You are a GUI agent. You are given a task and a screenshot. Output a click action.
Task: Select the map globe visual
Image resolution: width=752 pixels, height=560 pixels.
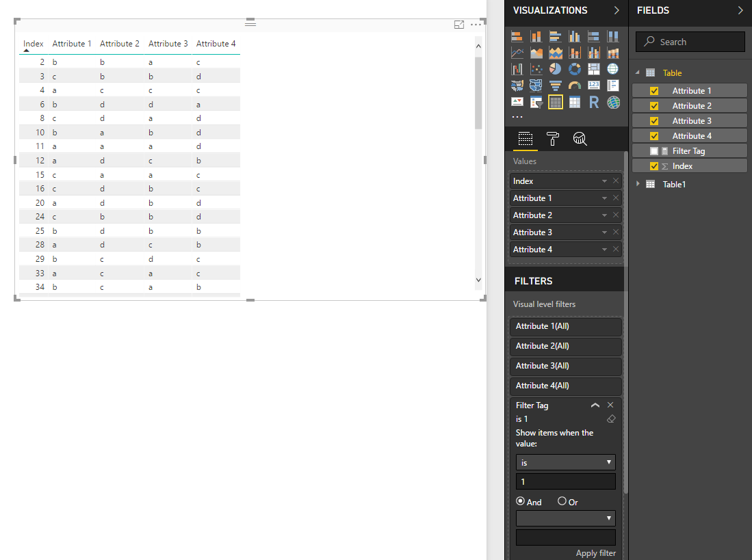pyautogui.click(x=613, y=69)
